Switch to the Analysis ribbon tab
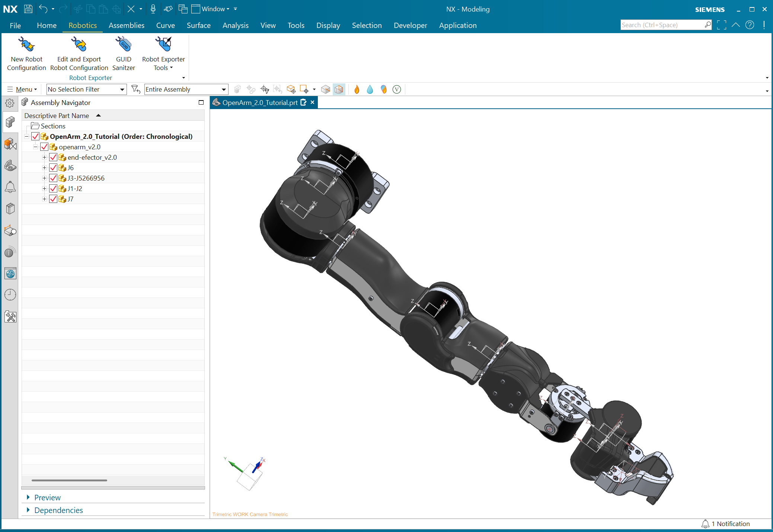The image size is (773, 532). point(236,25)
